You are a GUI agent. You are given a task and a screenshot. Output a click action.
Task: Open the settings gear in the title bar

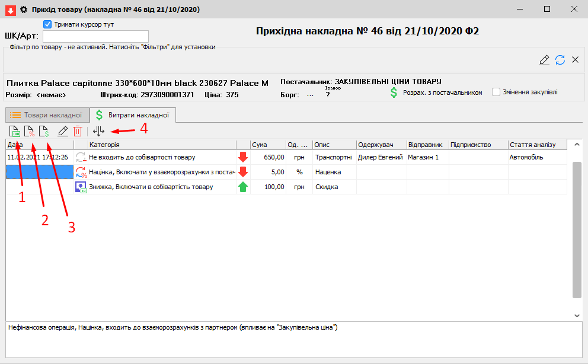[24, 9]
